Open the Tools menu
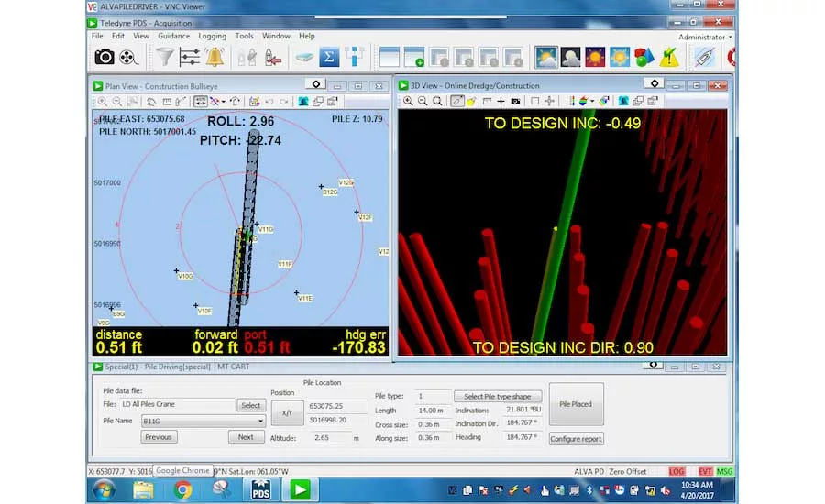 pos(244,36)
